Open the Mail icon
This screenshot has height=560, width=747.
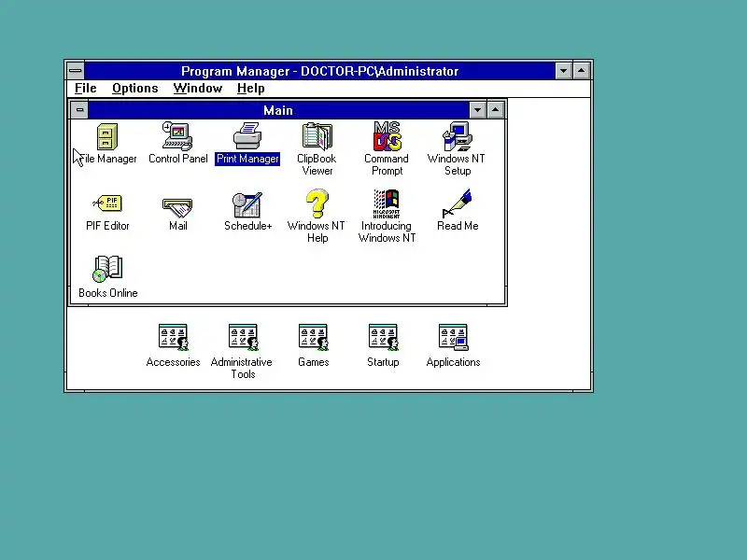pyautogui.click(x=177, y=207)
